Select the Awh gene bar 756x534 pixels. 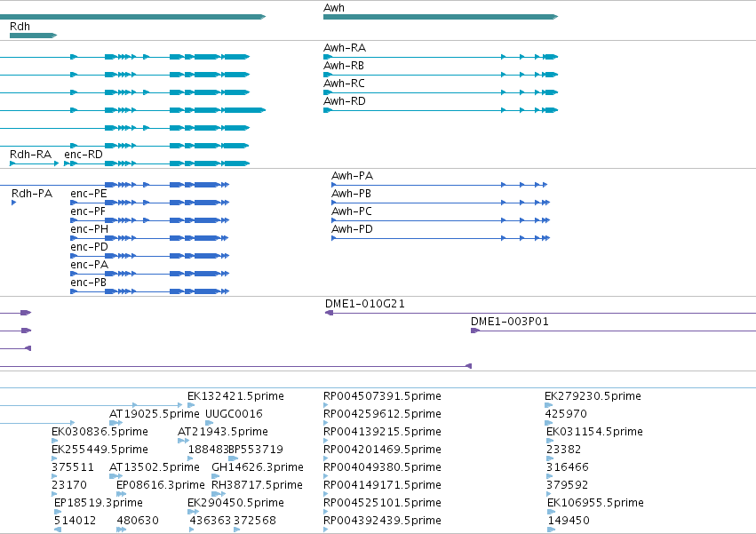click(441, 17)
